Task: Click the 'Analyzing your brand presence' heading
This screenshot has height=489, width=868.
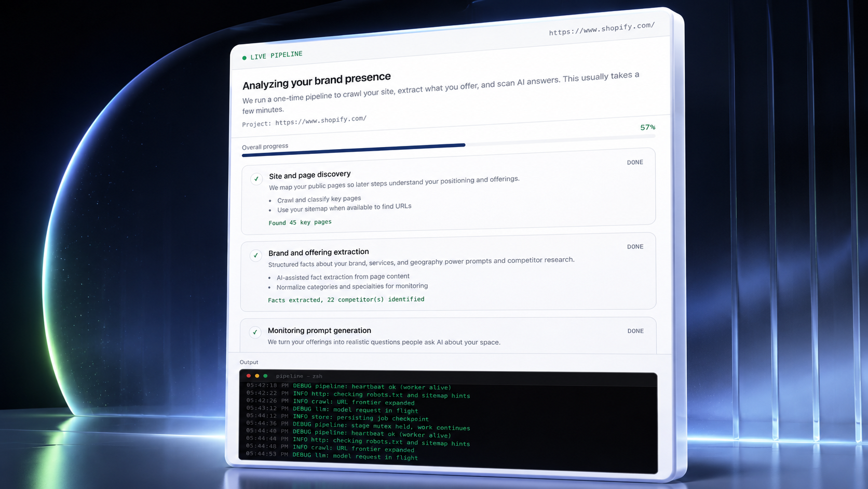Action: [316, 81]
